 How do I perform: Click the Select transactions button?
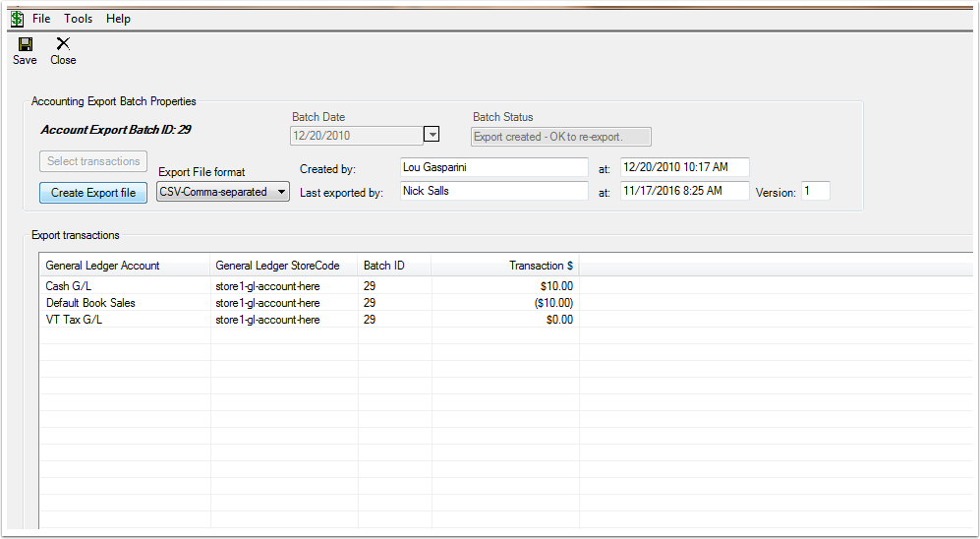[x=93, y=160]
